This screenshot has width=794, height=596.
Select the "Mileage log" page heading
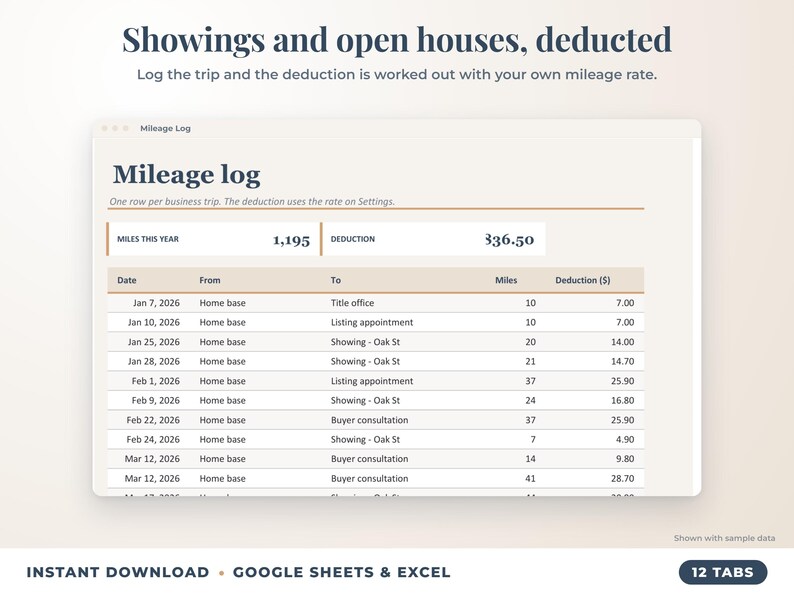coord(186,175)
